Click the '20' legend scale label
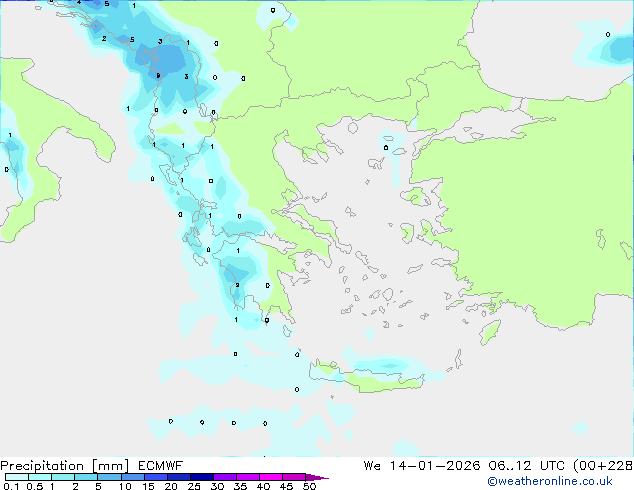 (x=171, y=486)
